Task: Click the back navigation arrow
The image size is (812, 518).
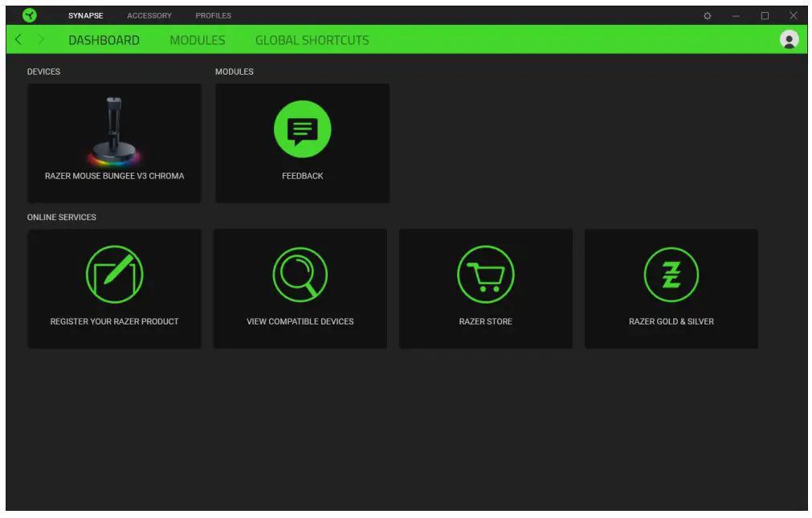Action: coord(16,38)
